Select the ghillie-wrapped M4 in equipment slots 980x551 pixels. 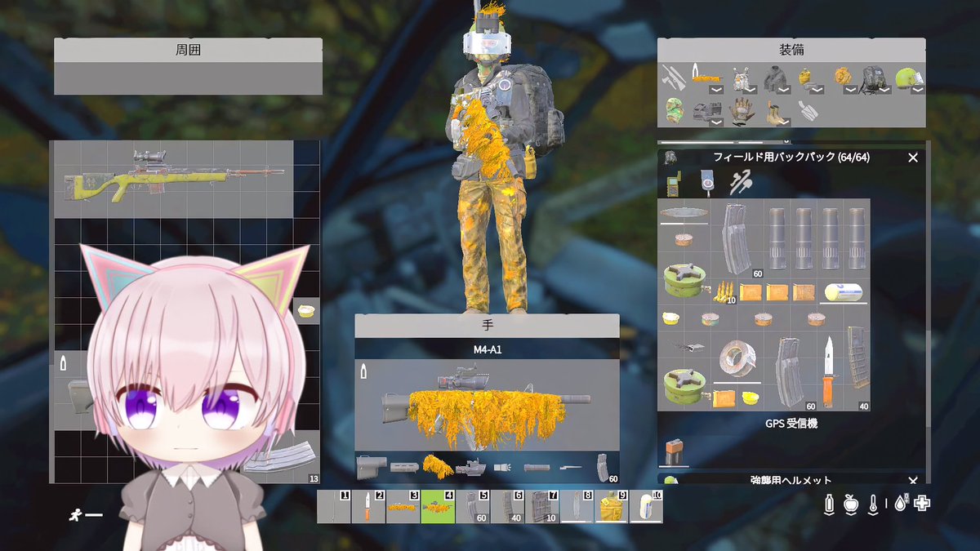point(708,79)
